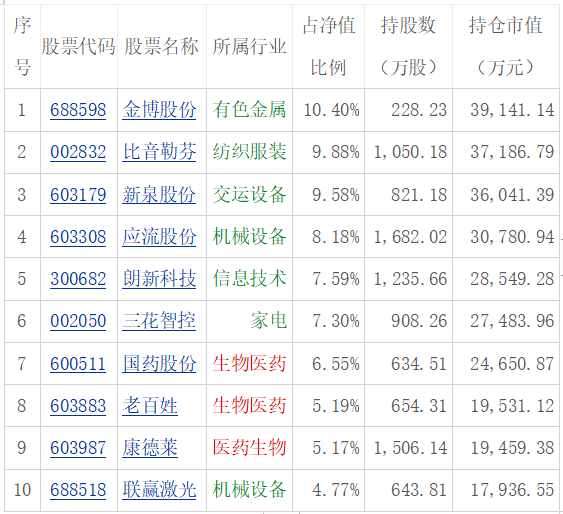Click the 39,141.14 market value cell
The height and width of the screenshot is (514, 563).
point(512,110)
